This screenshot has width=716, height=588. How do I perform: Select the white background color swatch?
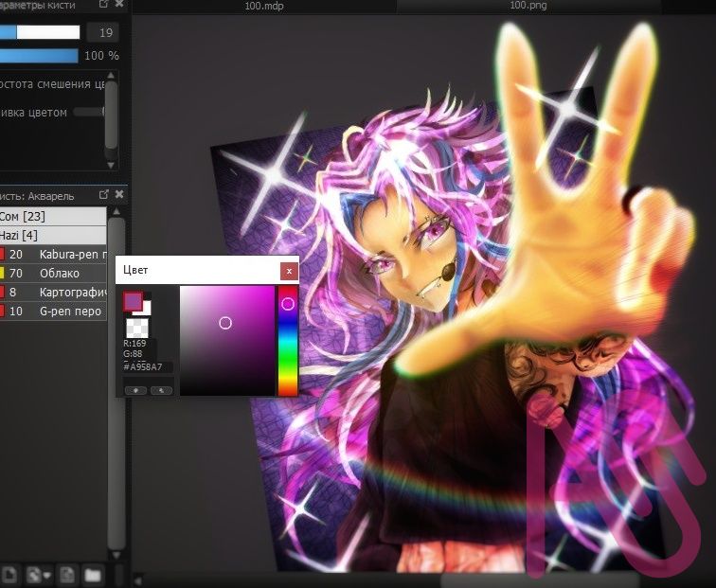click(x=146, y=310)
